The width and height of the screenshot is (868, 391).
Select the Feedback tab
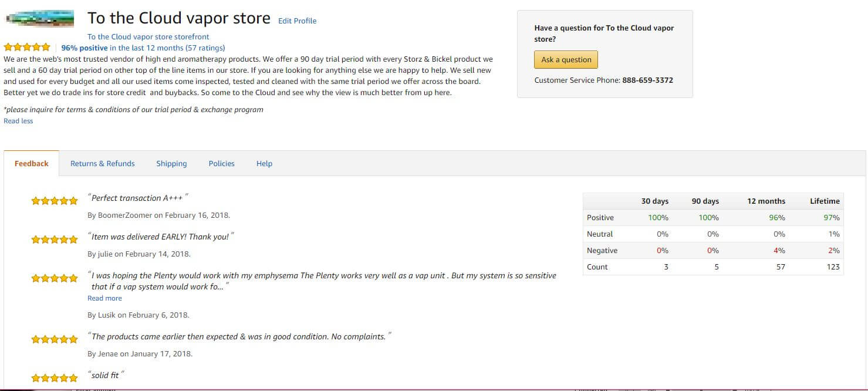pyautogui.click(x=32, y=164)
